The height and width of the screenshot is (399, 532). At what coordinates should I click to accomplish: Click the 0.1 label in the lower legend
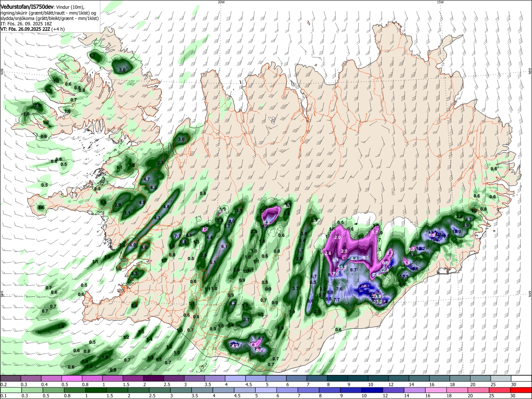(3, 396)
